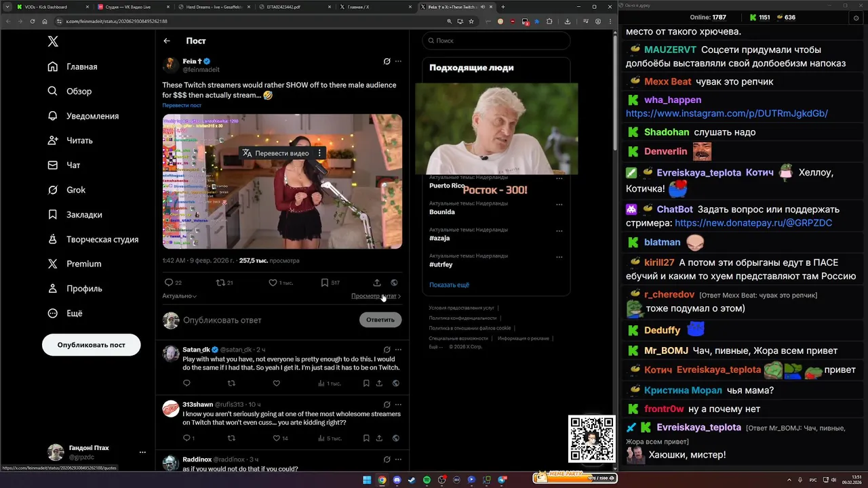The height and width of the screenshot is (488, 868).
Task: Open Творческая студия in the sidebar
Action: click(93, 239)
